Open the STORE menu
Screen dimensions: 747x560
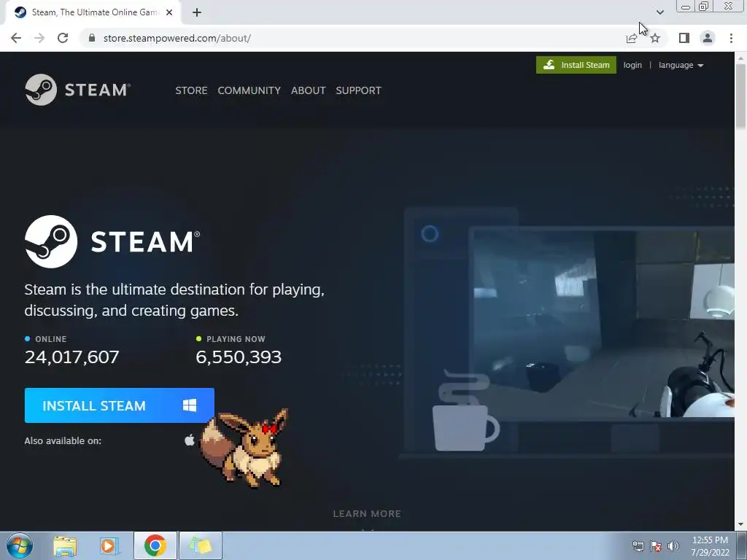click(191, 90)
